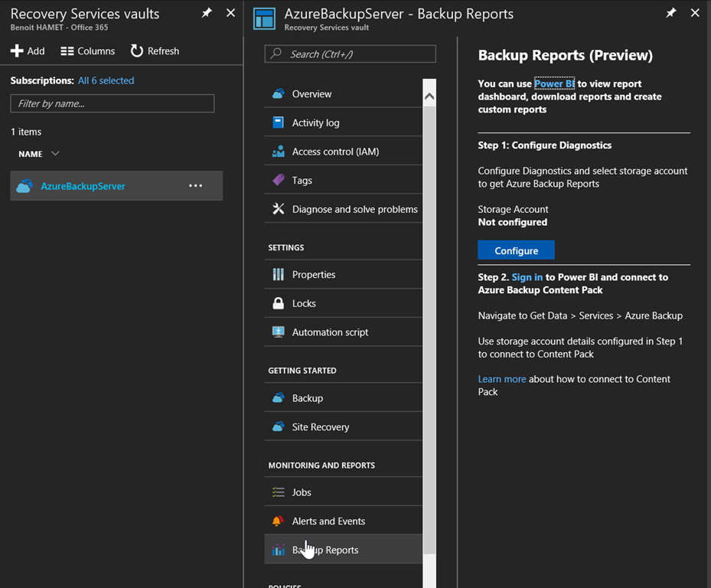Viewport: 711px width, 588px height.
Task: Open Alerts and Events bell icon
Action: pyautogui.click(x=279, y=521)
